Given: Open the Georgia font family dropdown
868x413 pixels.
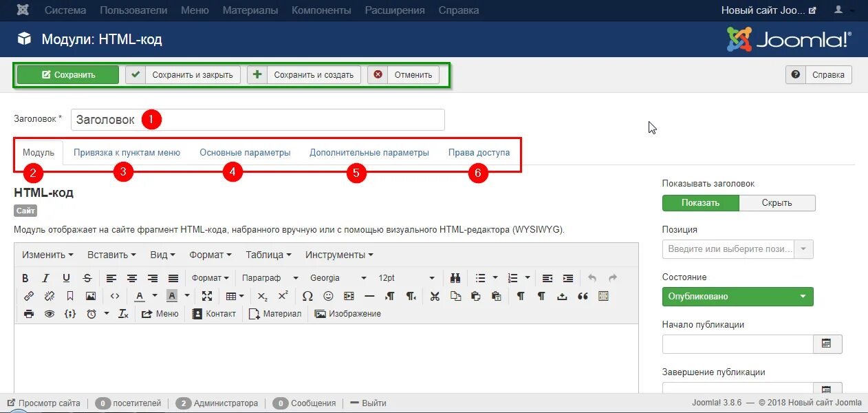Looking at the screenshot, I should point(338,278).
